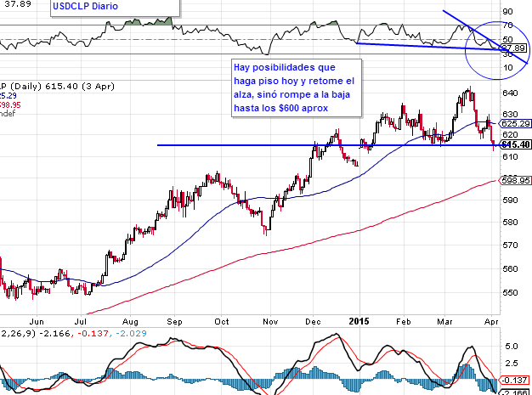532x395 pixels.
Task: Click the red 598.95 legend value at left
Action: [x=10, y=105]
